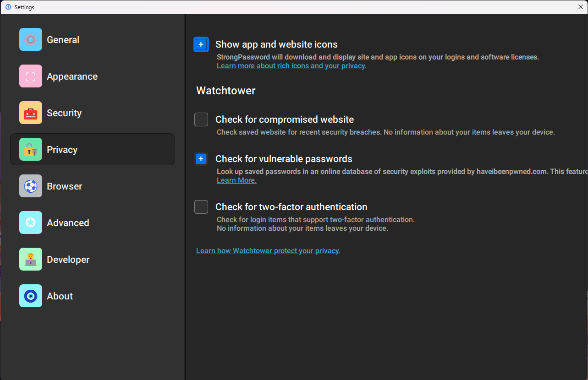Viewport: 588px width, 380px height.
Task: Close the Settings window
Action: [581, 7]
